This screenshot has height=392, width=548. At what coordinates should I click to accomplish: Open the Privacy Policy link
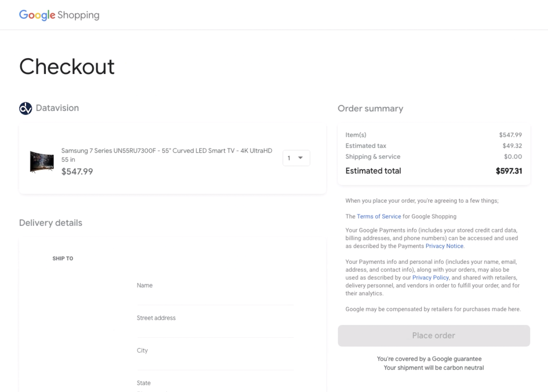click(x=431, y=277)
